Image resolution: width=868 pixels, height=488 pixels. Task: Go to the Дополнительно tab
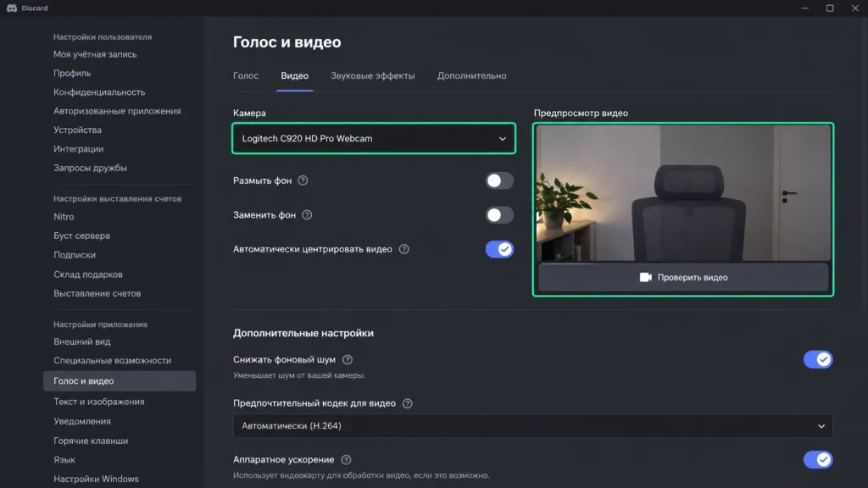[x=471, y=75]
